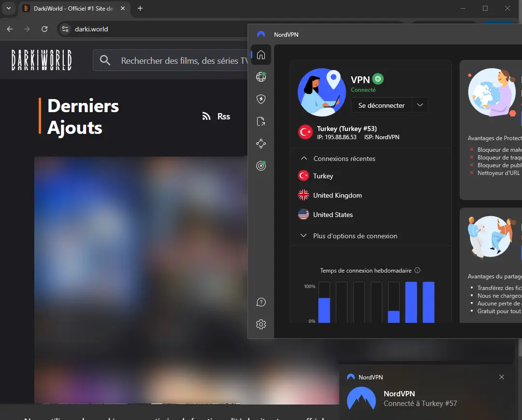Screen dimensions: 522x420
Task: Click the Se déconnecter button
Action: (x=381, y=105)
